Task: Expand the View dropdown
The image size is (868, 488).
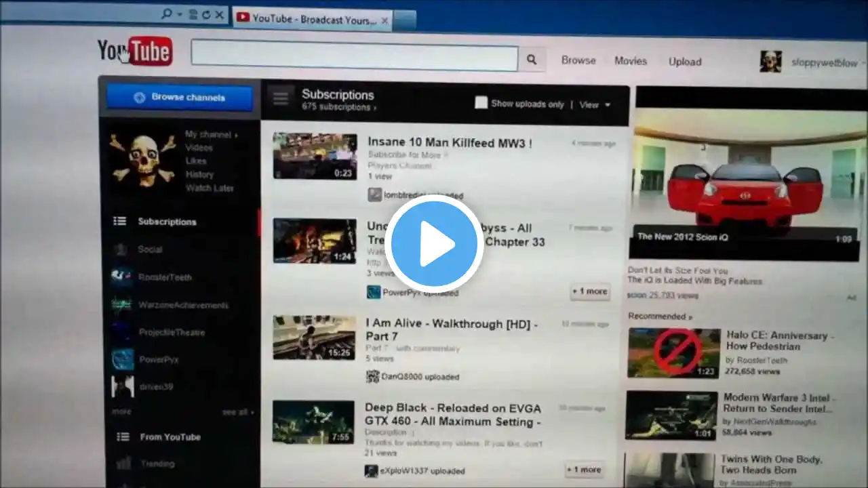Action: pyautogui.click(x=595, y=105)
